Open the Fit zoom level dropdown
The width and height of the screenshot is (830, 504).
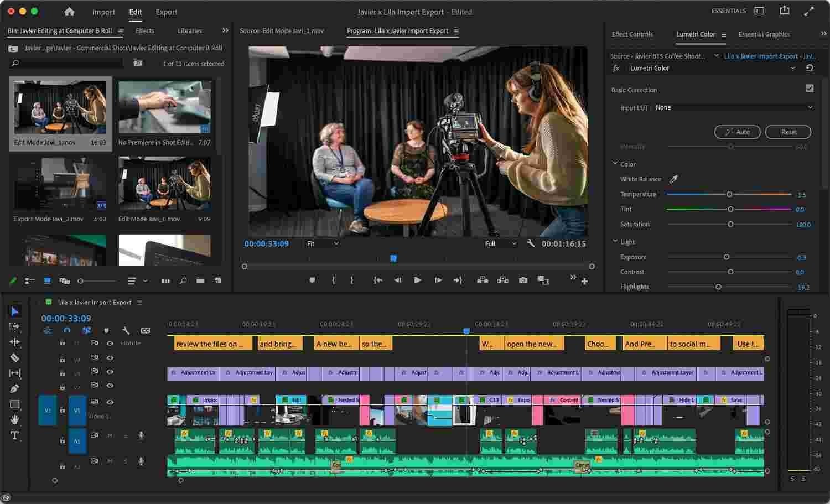322,243
